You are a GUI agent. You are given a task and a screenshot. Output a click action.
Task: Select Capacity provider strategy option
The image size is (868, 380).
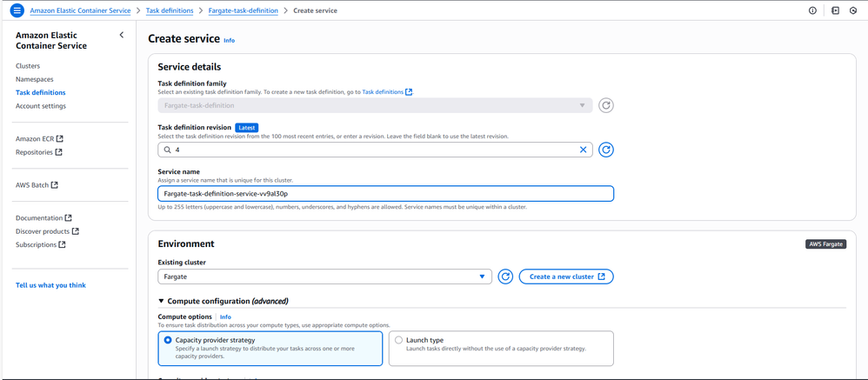coord(168,340)
